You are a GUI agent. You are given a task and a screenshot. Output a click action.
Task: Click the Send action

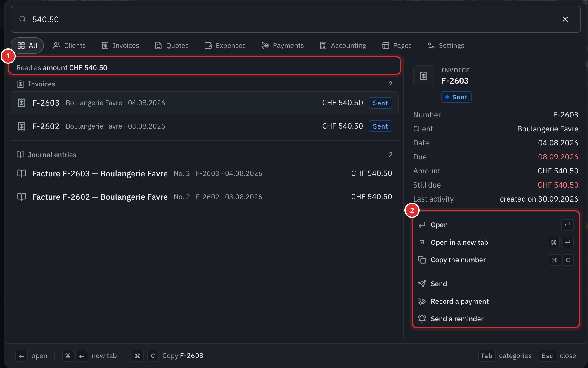[496, 284]
